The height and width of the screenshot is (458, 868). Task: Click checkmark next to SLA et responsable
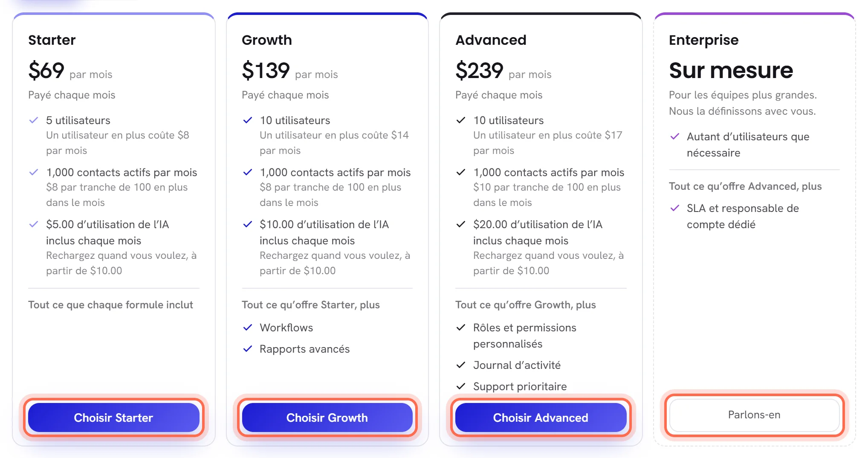pyautogui.click(x=674, y=208)
